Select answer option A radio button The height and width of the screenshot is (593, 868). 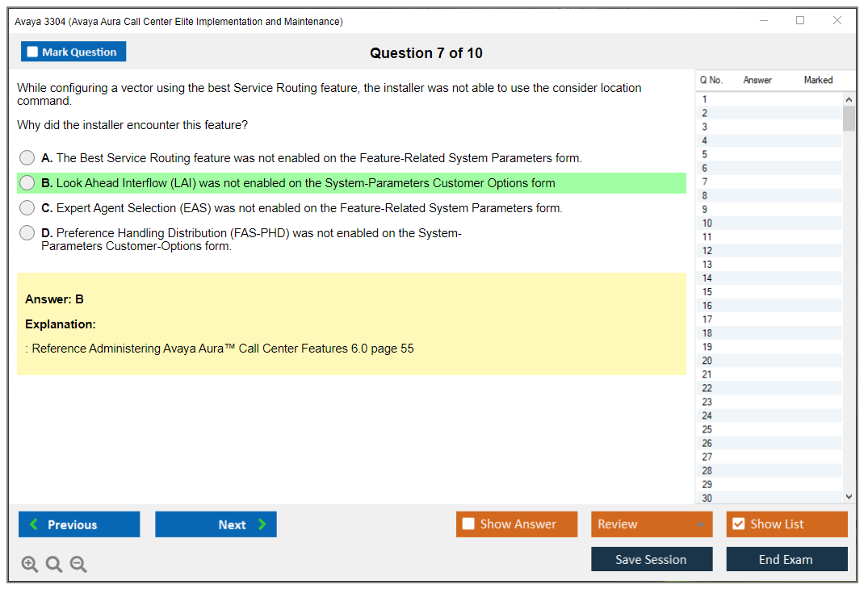27,158
